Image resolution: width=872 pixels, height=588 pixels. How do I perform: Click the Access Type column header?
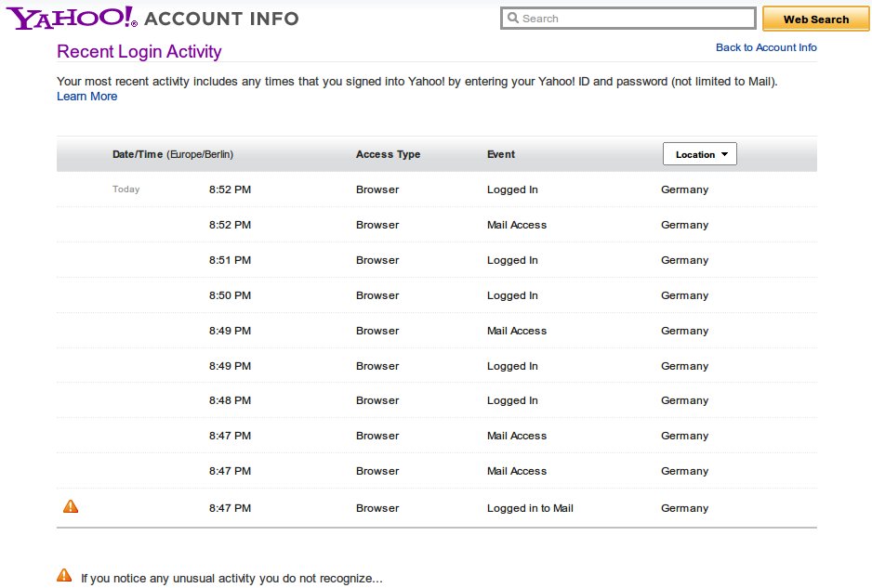389,154
